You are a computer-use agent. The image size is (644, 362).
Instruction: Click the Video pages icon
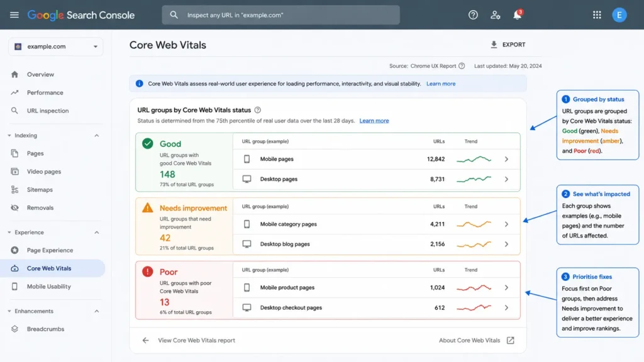(x=15, y=171)
